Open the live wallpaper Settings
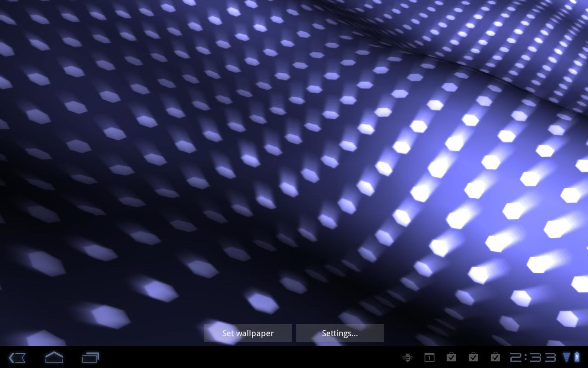Viewport: 588px width, 368px height. tap(339, 333)
